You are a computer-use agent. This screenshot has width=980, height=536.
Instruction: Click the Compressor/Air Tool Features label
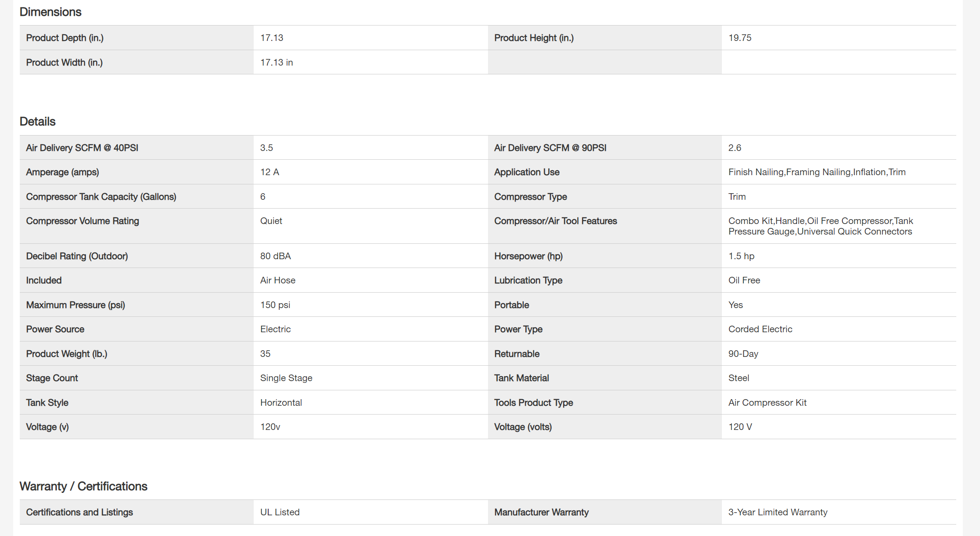coord(556,221)
